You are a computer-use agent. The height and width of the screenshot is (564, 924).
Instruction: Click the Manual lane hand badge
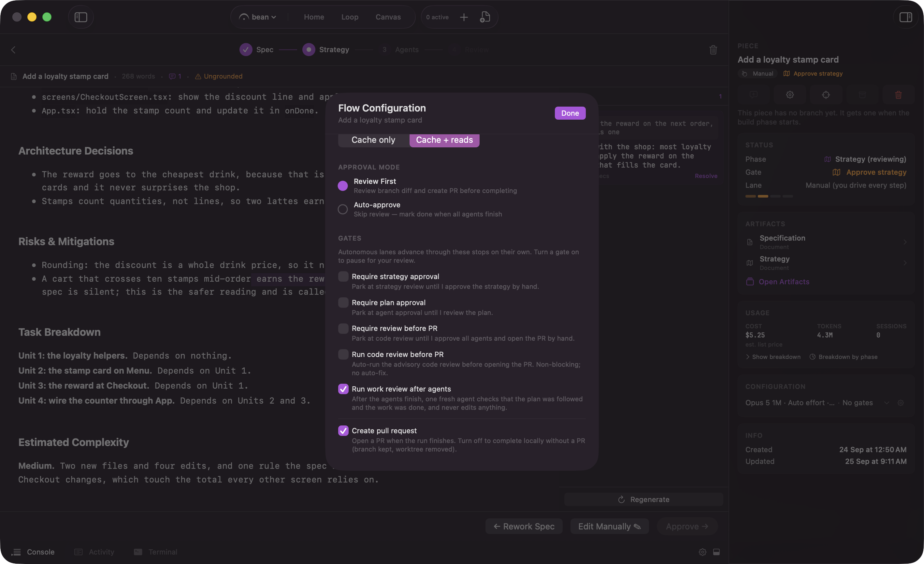click(x=758, y=74)
